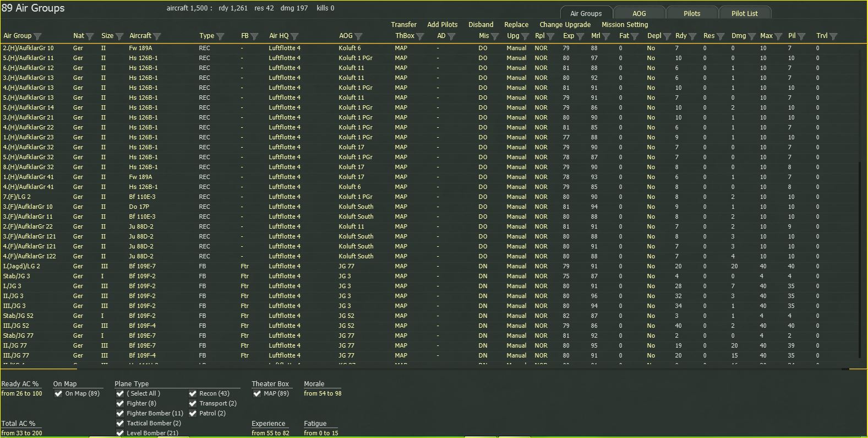This screenshot has width=868, height=438.
Task: Click the Replace button
Action: (x=516, y=25)
